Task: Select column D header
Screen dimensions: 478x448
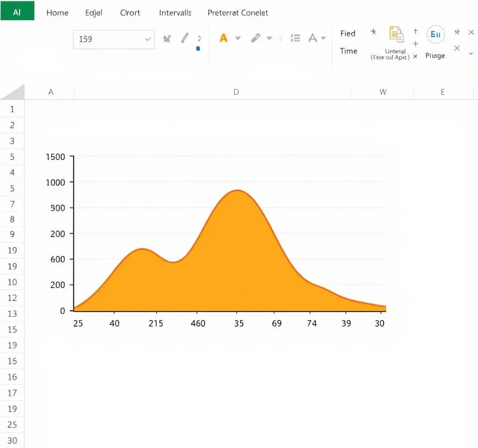Action: pos(236,92)
